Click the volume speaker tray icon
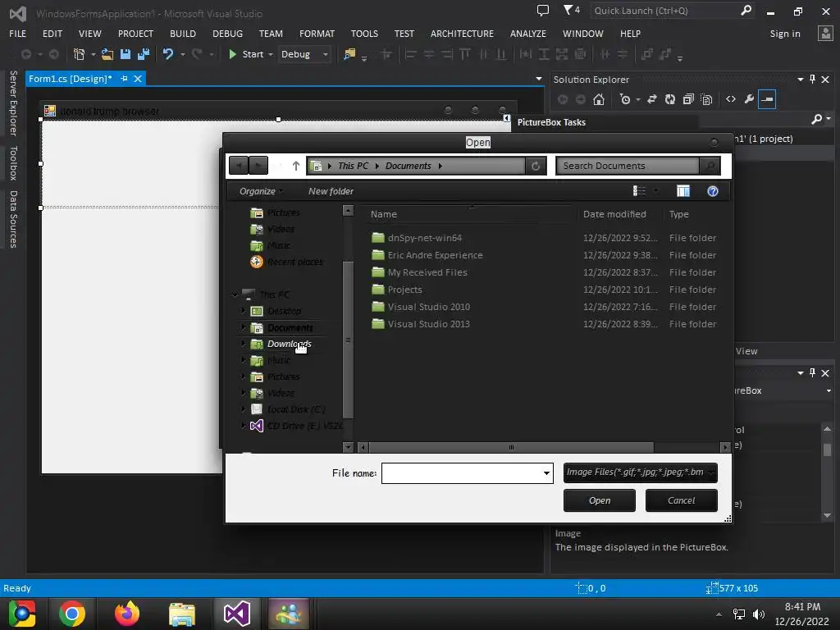The width and height of the screenshot is (840, 630). (x=759, y=614)
